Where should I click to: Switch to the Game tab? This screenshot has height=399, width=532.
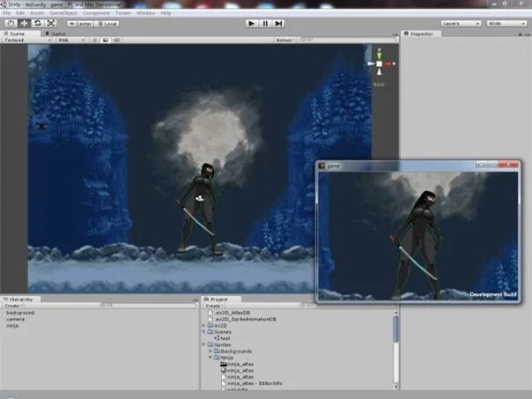click(56, 33)
